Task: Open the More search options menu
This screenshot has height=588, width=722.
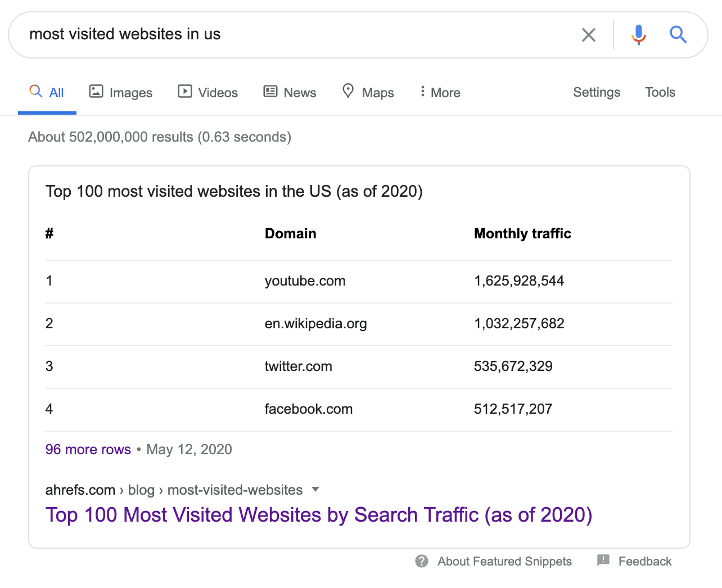Action: tap(440, 92)
